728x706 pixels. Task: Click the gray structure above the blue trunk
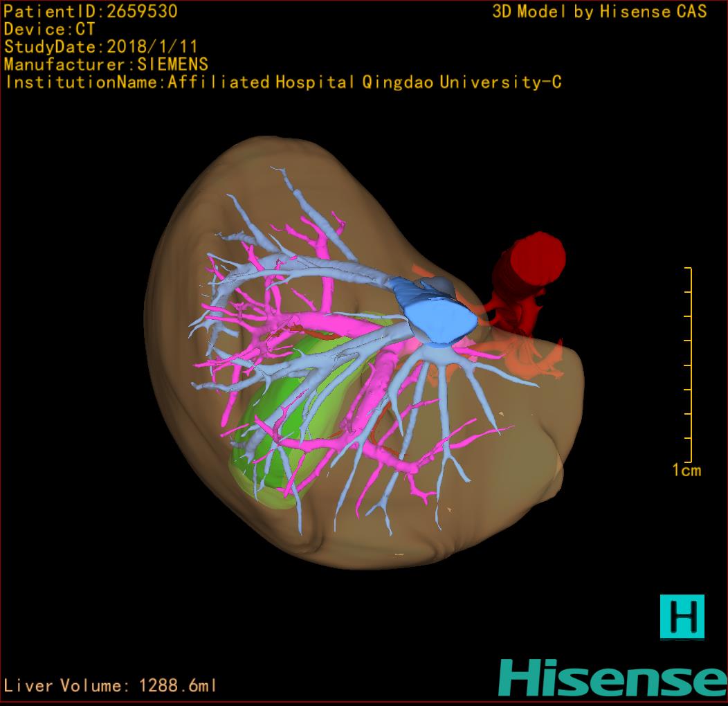click(x=441, y=284)
